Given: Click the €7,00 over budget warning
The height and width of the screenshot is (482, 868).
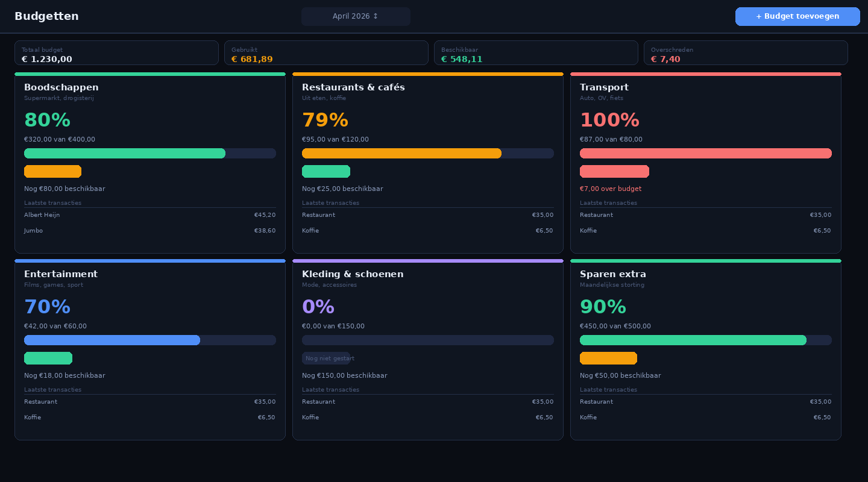Looking at the screenshot, I should (x=611, y=189).
